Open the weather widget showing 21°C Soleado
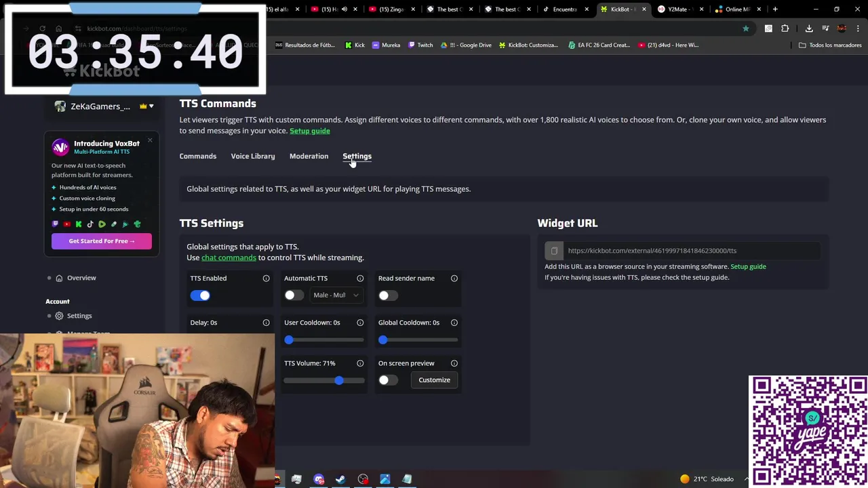Screen dimensions: 868x488 pos(707,479)
